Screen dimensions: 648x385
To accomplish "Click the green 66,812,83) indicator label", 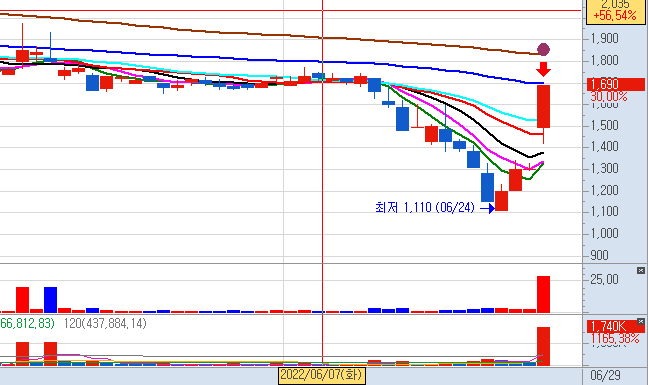I will tap(27, 323).
